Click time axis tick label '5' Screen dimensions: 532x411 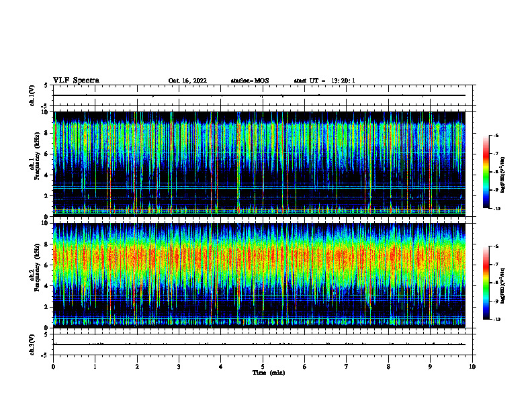coord(263,367)
